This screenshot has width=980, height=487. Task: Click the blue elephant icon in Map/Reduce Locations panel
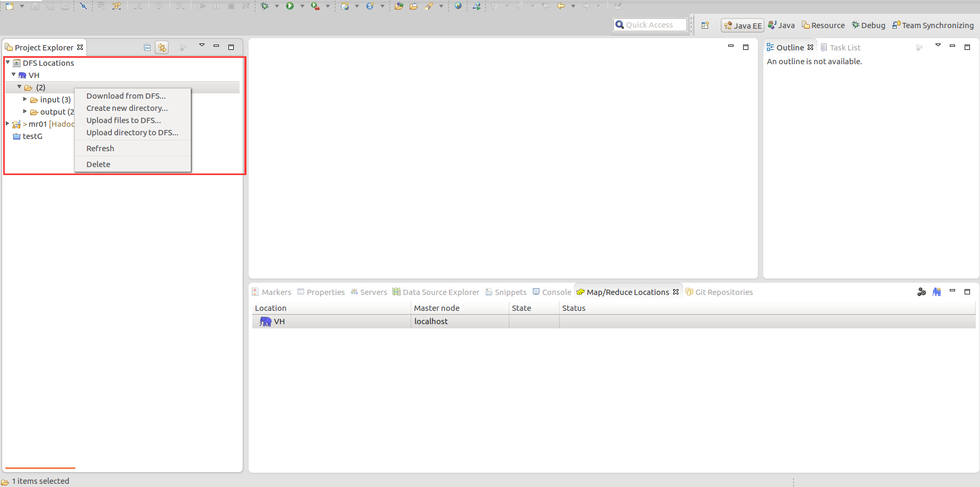[x=265, y=321]
